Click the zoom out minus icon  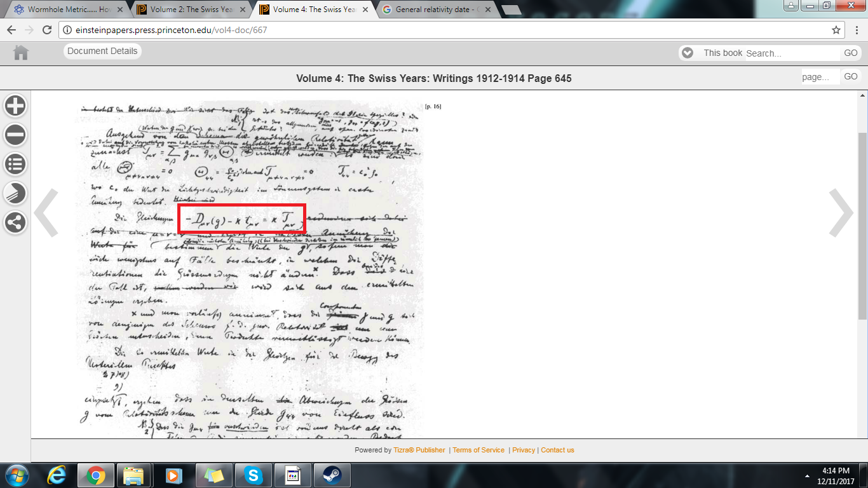point(15,135)
